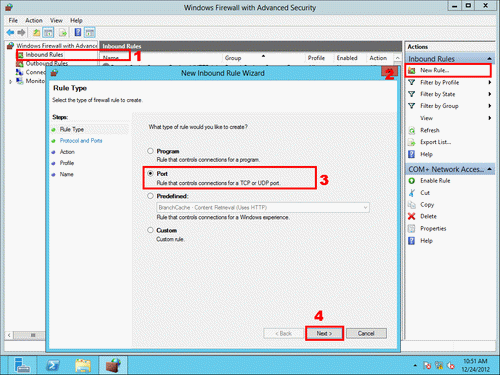
Task: Click the Properties icon in Actions pane
Action: click(412, 229)
